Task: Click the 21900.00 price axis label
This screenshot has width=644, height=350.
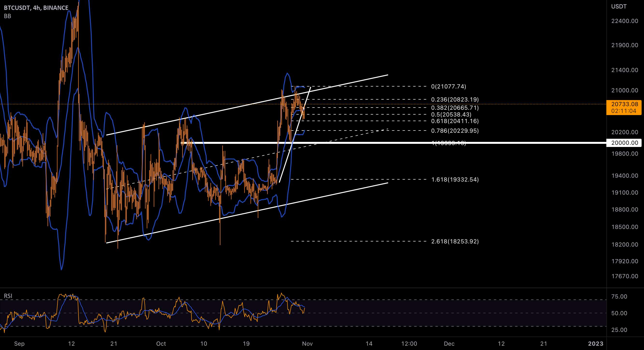Action: point(624,45)
